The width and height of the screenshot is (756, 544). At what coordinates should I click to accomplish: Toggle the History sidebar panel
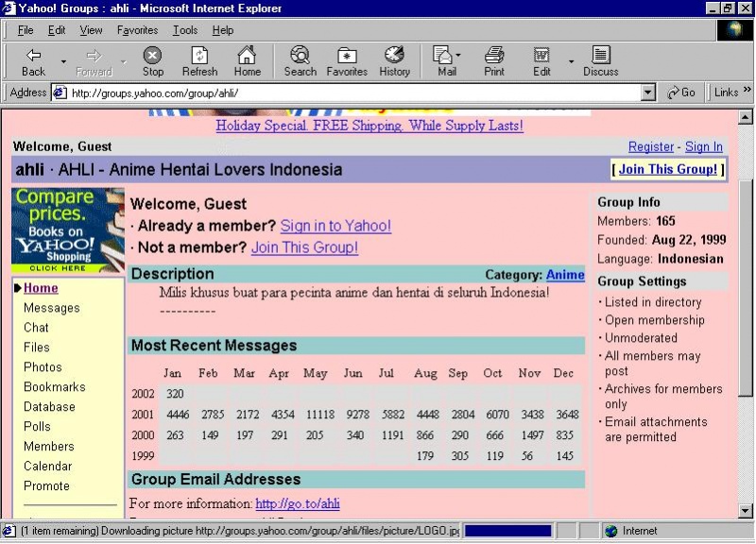[x=394, y=59]
